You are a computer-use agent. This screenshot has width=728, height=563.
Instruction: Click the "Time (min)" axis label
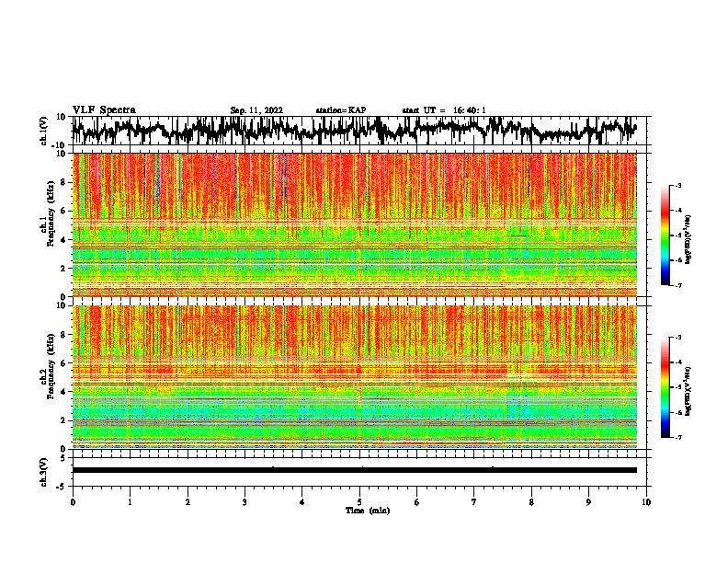[368, 511]
